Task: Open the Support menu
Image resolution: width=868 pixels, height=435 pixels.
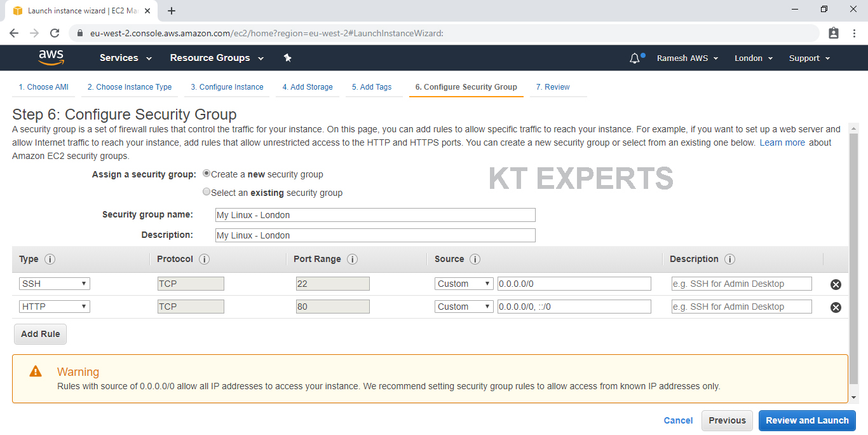Action: coord(810,58)
